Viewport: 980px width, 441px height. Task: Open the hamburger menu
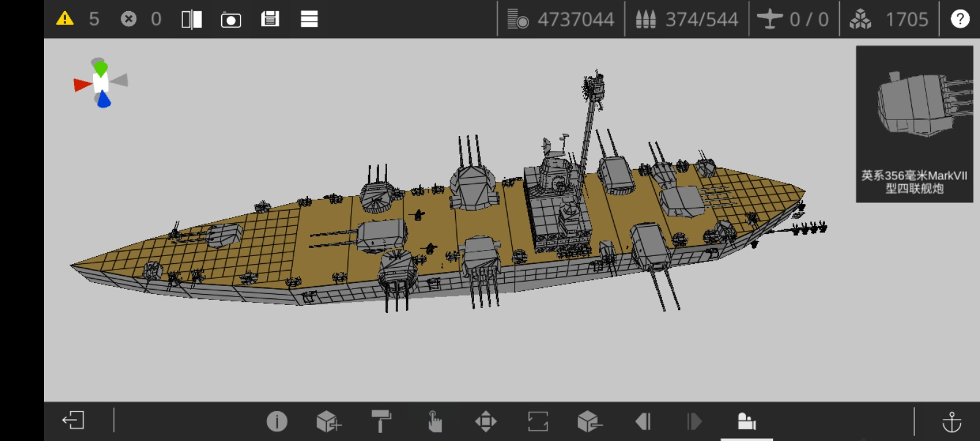(309, 20)
